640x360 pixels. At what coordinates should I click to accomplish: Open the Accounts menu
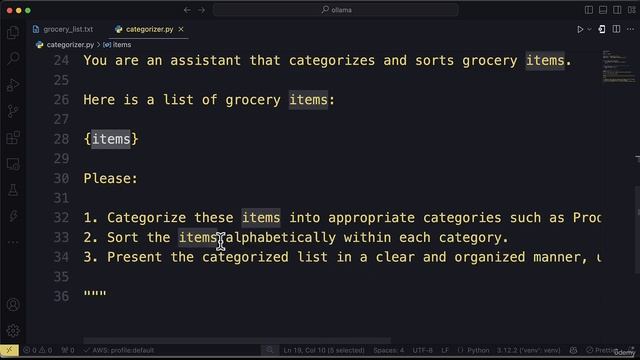pyautogui.click(x=13, y=304)
